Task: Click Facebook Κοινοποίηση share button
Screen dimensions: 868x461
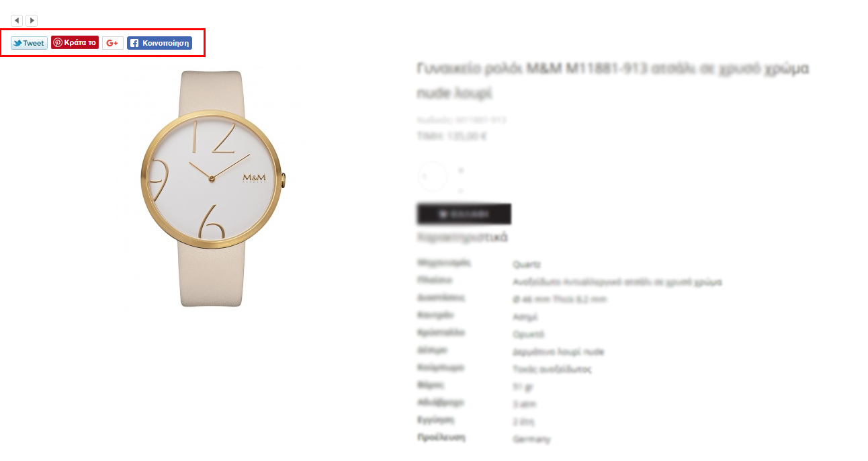Action: (x=160, y=43)
